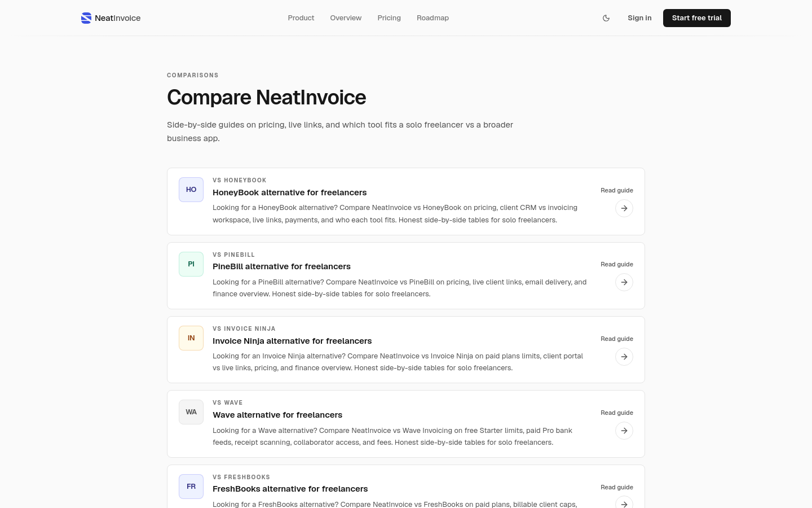The width and height of the screenshot is (812, 508).
Task: Open the HoneyBook guide arrow button
Action: (624, 208)
